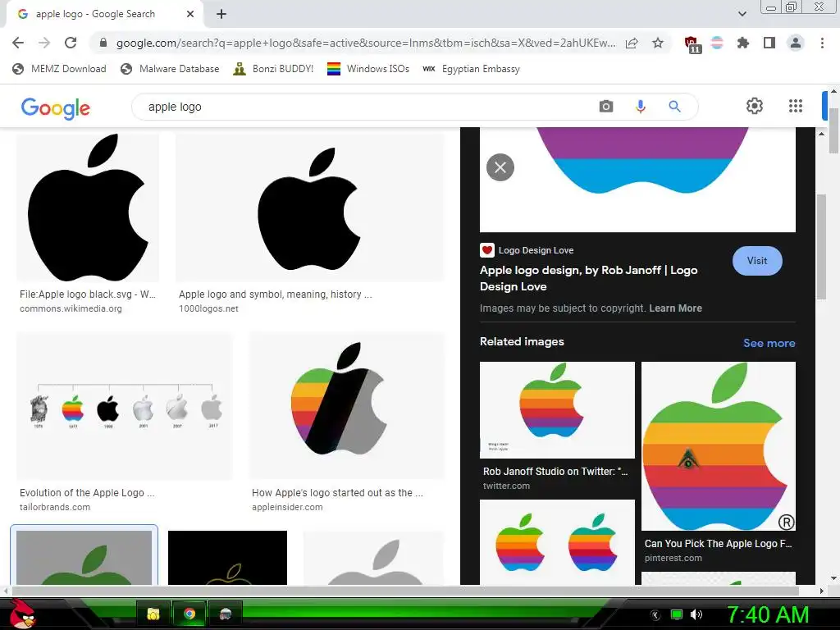The image size is (840, 630).
Task: Open the Angry Birds start button
Action: 21,614
